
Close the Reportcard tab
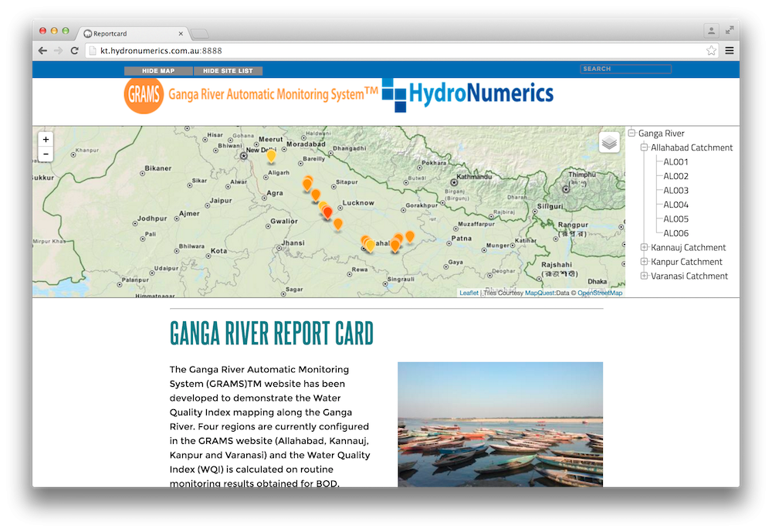(181, 33)
